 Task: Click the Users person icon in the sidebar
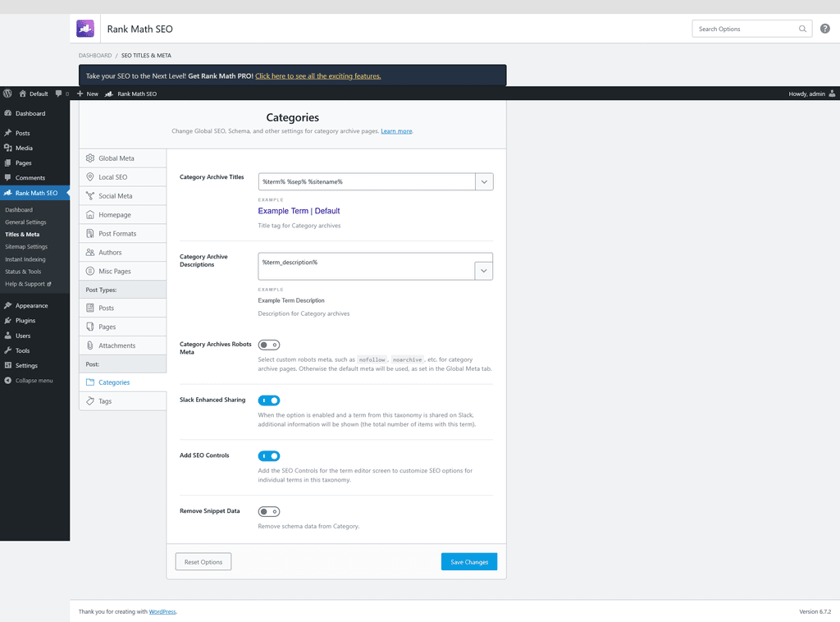pyautogui.click(x=7, y=335)
